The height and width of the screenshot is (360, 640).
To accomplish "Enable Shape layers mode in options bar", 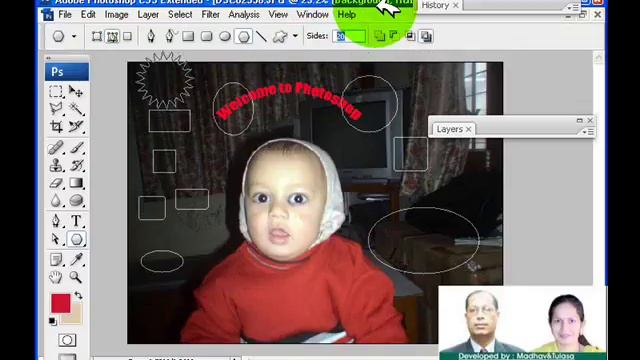I will (97, 36).
